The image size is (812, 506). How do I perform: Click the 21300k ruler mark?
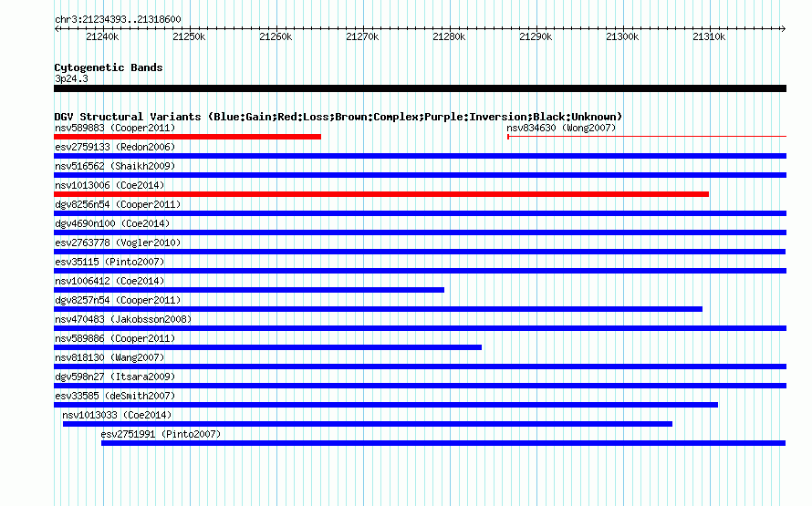(622, 36)
